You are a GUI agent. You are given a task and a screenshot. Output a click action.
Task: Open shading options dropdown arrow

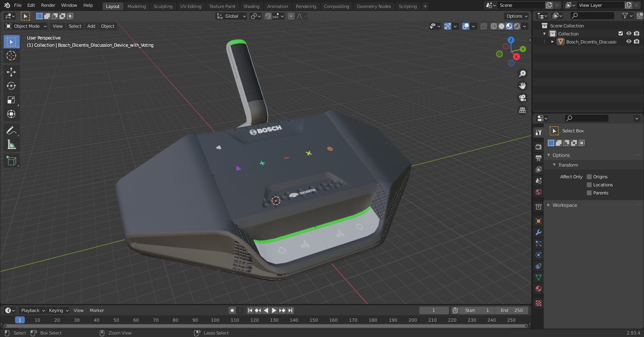coord(524,26)
